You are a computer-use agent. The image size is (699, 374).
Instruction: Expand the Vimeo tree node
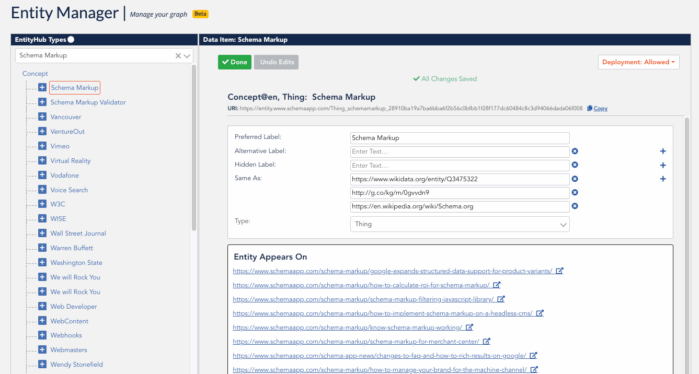(x=42, y=146)
